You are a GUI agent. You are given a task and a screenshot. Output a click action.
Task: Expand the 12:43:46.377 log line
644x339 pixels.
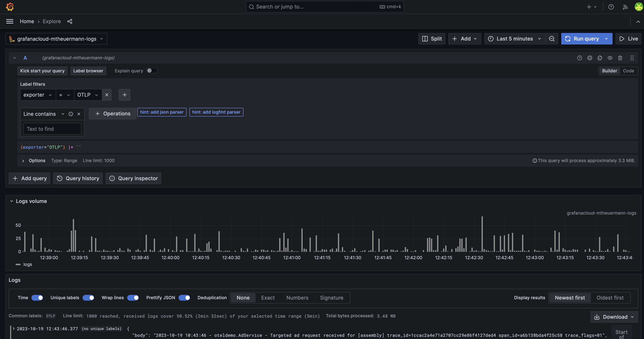click(14, 329)
